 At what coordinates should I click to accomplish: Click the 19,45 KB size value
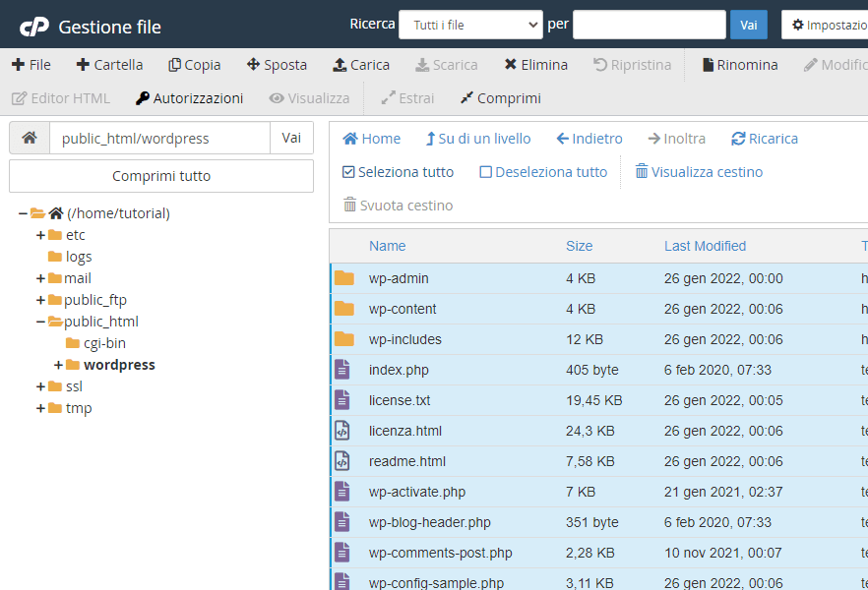coord(594,400)
